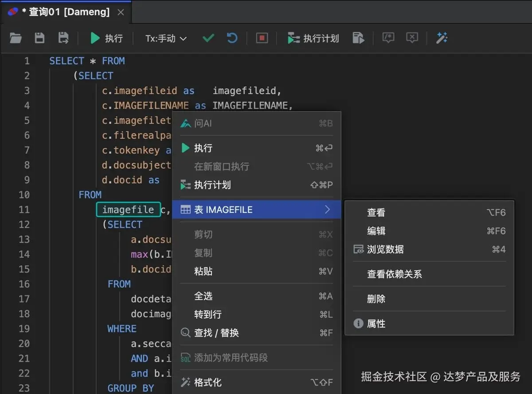Click the c.tokenkey text on line 7
This screenshot has width=532, height=394.
131,150
